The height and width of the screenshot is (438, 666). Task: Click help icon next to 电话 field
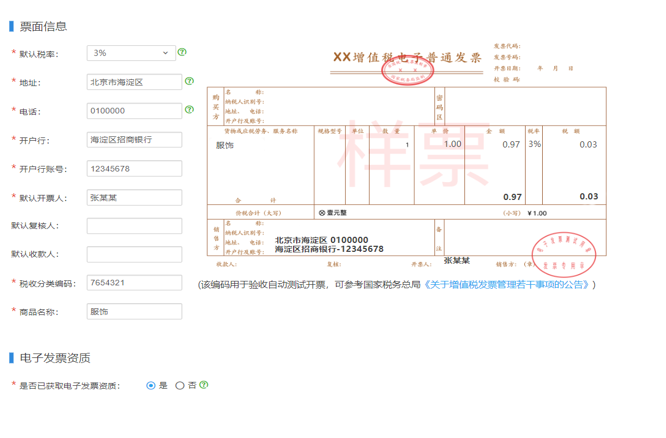[188, 110]
